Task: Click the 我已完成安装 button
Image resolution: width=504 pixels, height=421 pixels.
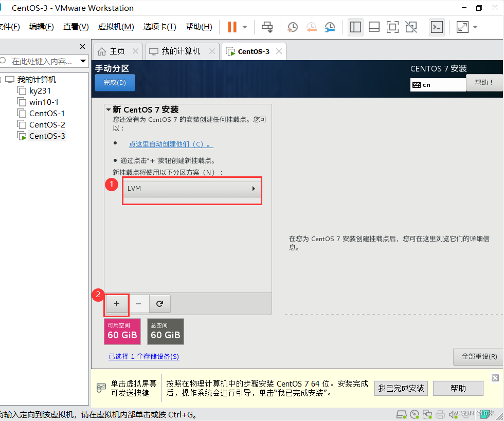Action: [x=401, y=388]
